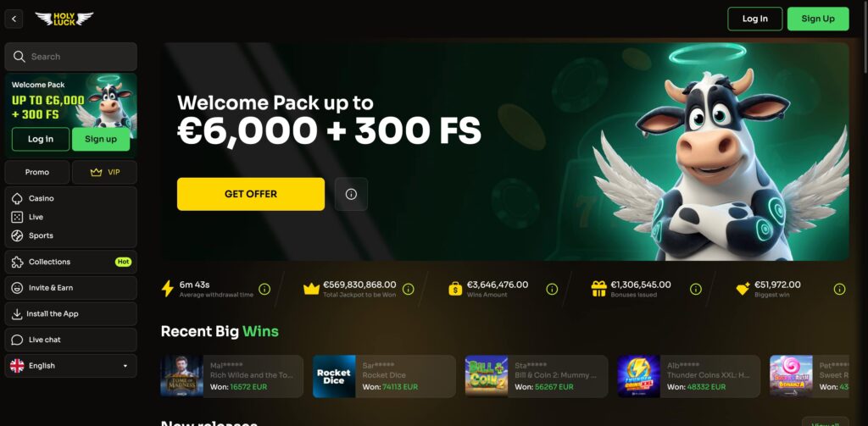Open Rocket Dice recent win thumbnail
The width and height of the screenshot is (868, 426).
(334, 376)
